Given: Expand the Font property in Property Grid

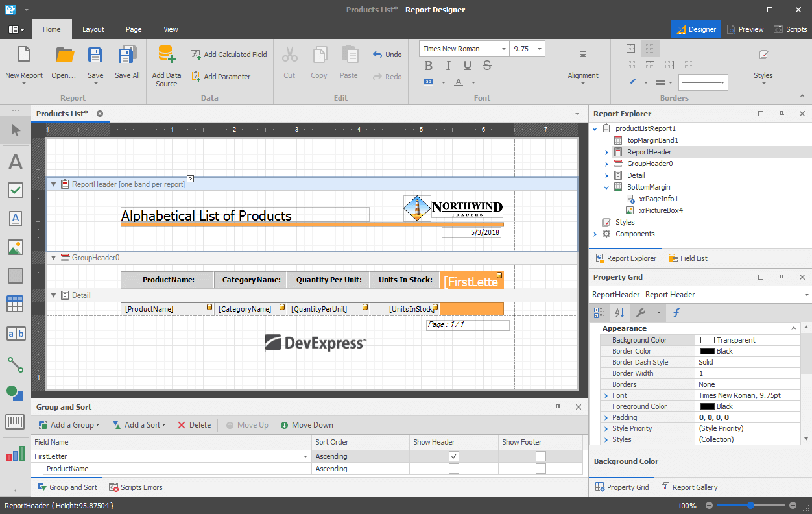Looking at the screenshot, I should click(606, 395).
